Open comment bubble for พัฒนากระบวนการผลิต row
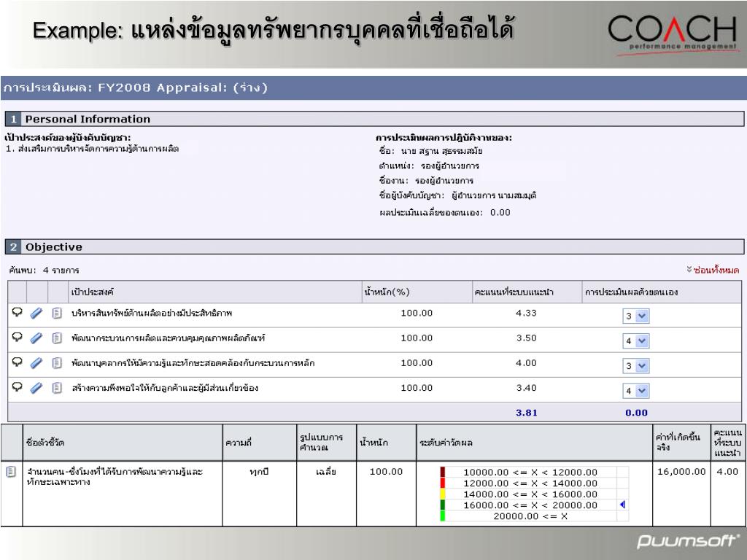Viewport: 747px width, 560px height. point(18,337)
